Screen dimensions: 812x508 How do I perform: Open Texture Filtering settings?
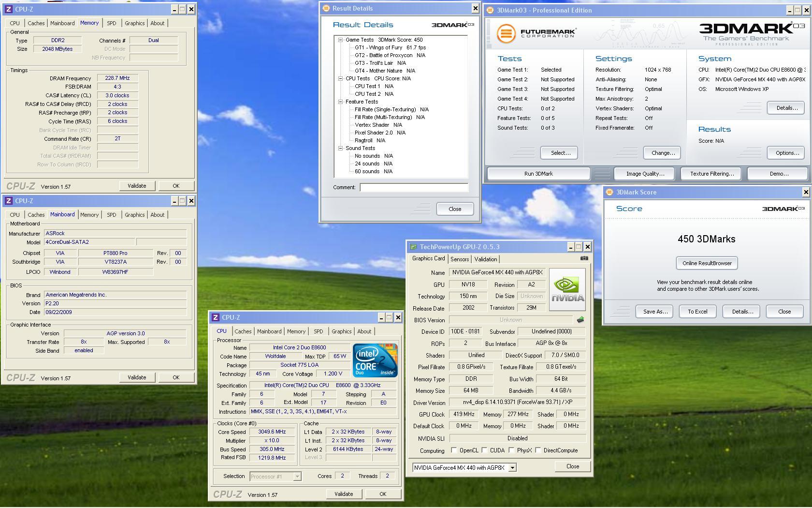tap(712, 174)
